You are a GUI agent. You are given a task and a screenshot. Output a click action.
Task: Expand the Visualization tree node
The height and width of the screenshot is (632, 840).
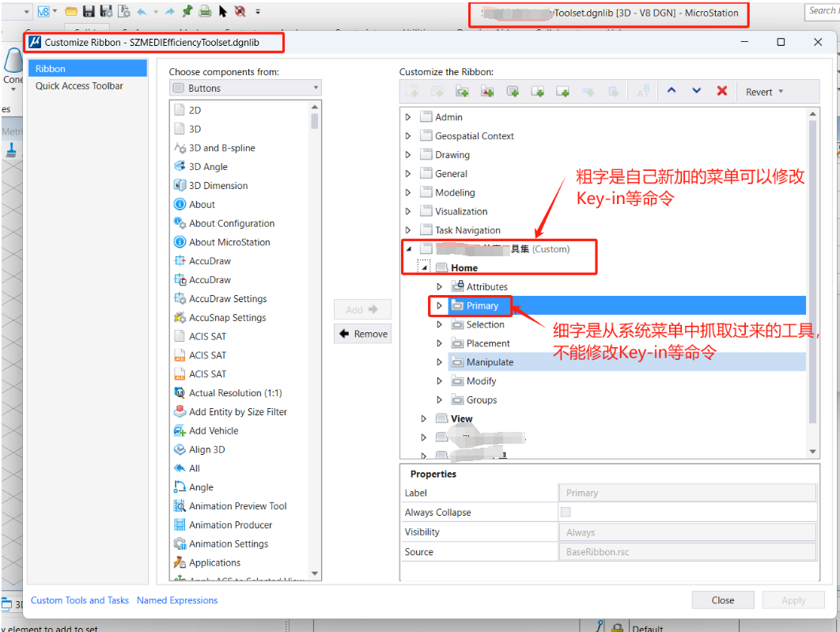pos(407,211)
